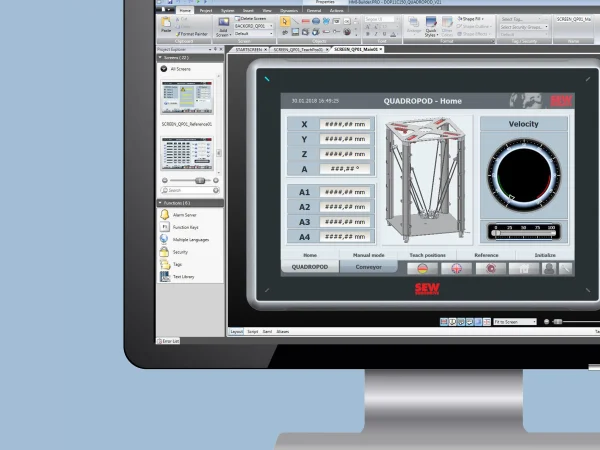Click the Velocity circular gauge
The height and width of the screenshot is (450, 600).
pyautogui.click(x=524, y=175)
